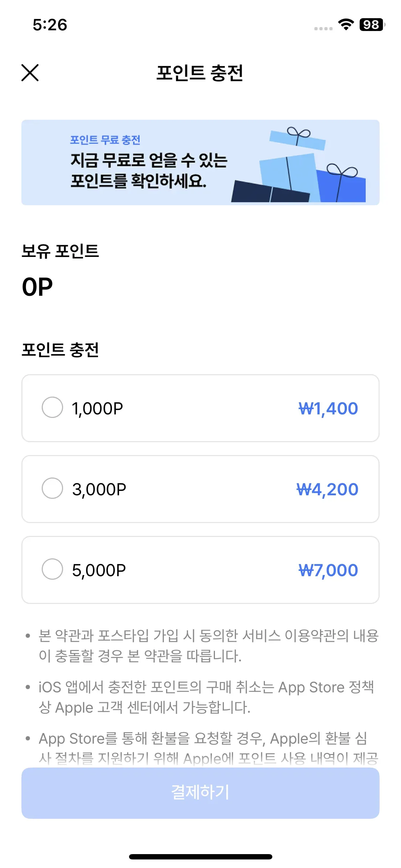Image resolution: width=401 pixels, height=868 pixels.
Task: Tap the battery indicator showing 98
Action: pos(372,25)
